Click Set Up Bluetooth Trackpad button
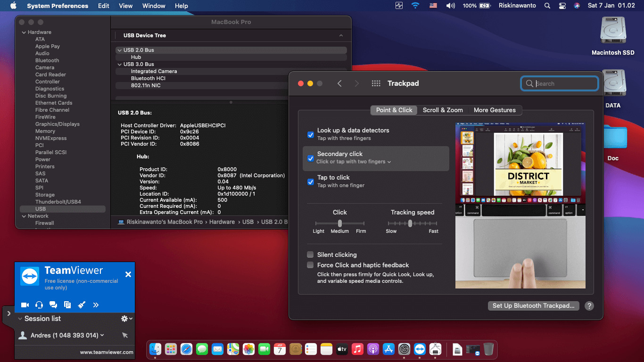 point(533,306)
